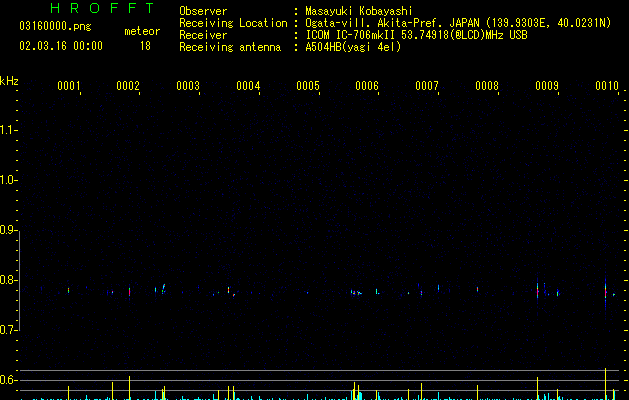The image size is (629, 400).
Task: Select the filename 03160000.png
Action: pos(55,26)
